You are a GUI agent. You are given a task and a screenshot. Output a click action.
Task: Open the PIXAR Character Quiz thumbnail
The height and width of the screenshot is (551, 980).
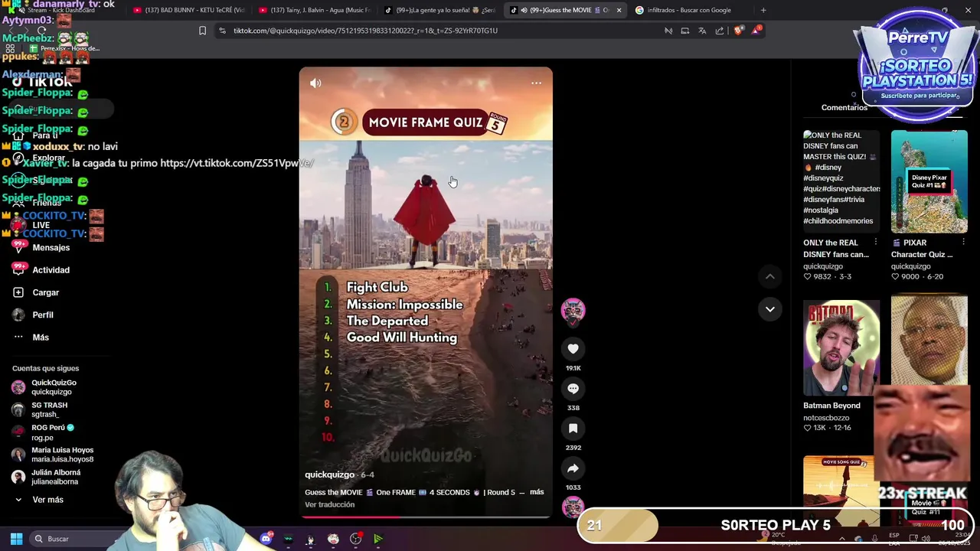point(929,182)
